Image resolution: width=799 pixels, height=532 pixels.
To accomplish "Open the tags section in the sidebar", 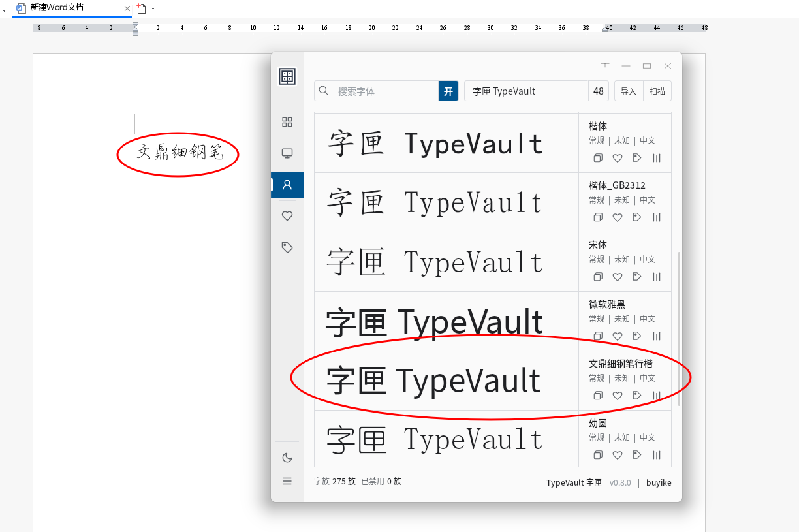I will 287,247.
